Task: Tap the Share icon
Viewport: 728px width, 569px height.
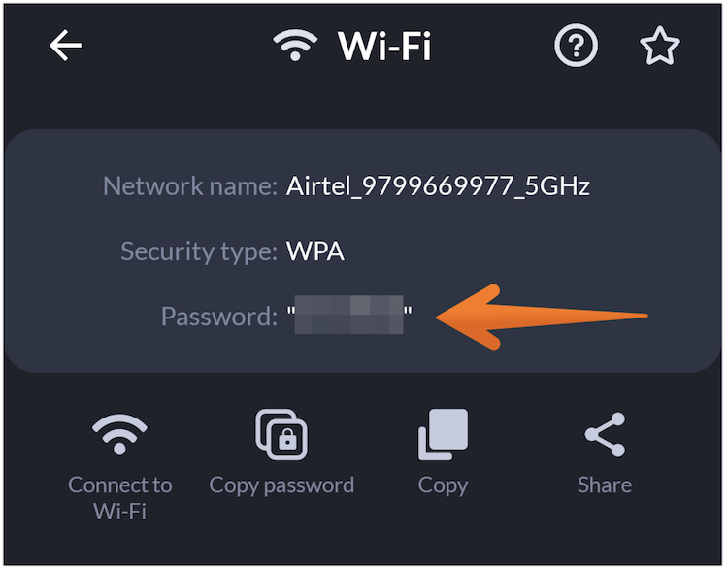Action: pyautogui.click(x=605, y=434)
